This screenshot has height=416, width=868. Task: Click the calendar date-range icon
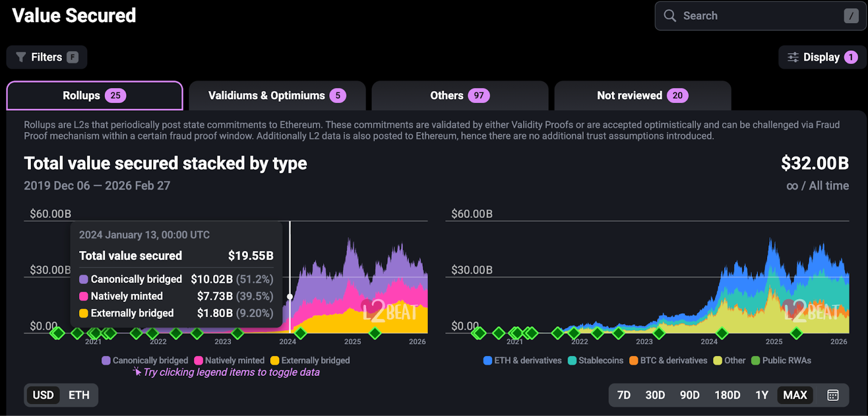pos(833,395)
